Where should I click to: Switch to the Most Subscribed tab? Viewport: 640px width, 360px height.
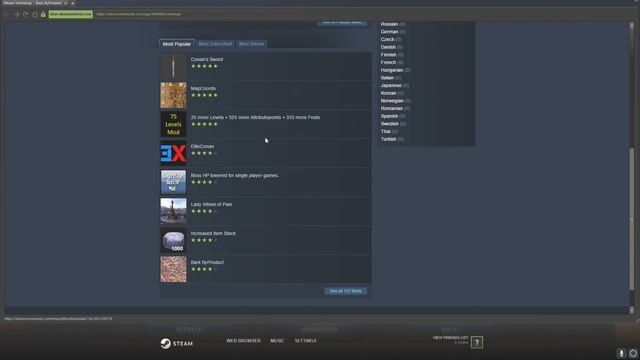(215, 44)
